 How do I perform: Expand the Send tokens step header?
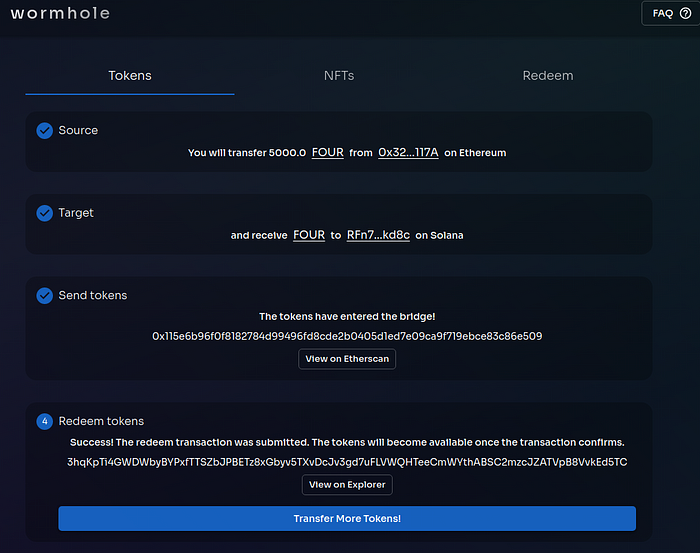click(93, 295)
